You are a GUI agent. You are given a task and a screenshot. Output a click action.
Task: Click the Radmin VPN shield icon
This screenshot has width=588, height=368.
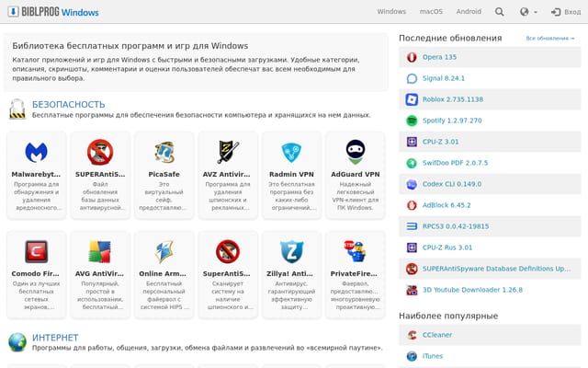[291, 152]
